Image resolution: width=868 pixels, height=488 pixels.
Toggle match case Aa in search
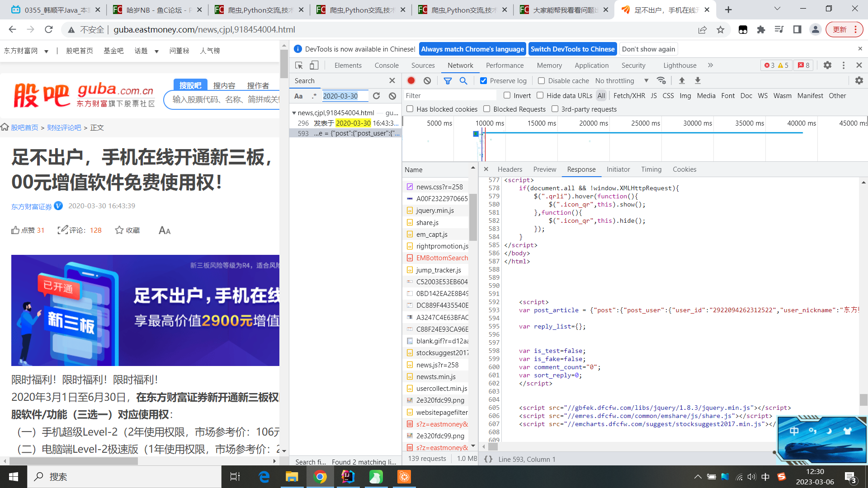(298, 96)
